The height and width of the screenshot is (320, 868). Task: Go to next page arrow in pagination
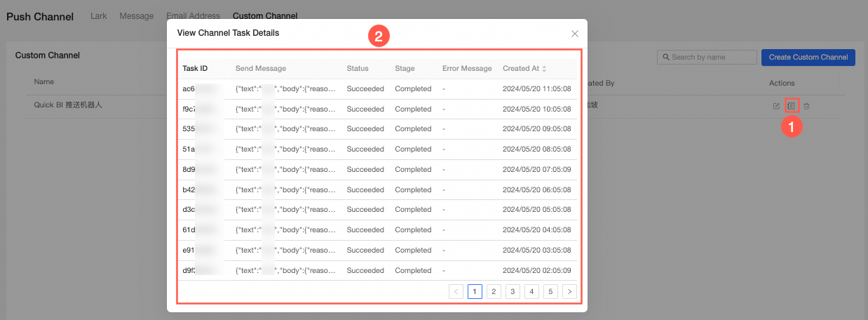569,291
